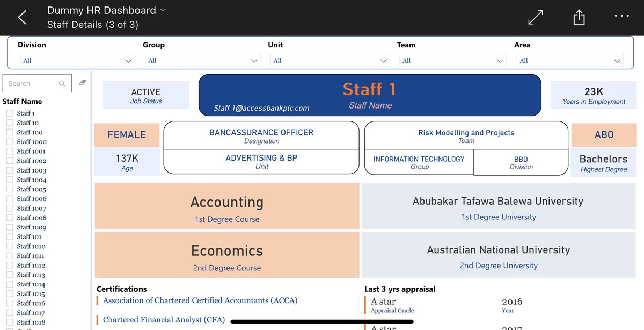
Task: Click the BBD division cell
Action: coord(521,162)
